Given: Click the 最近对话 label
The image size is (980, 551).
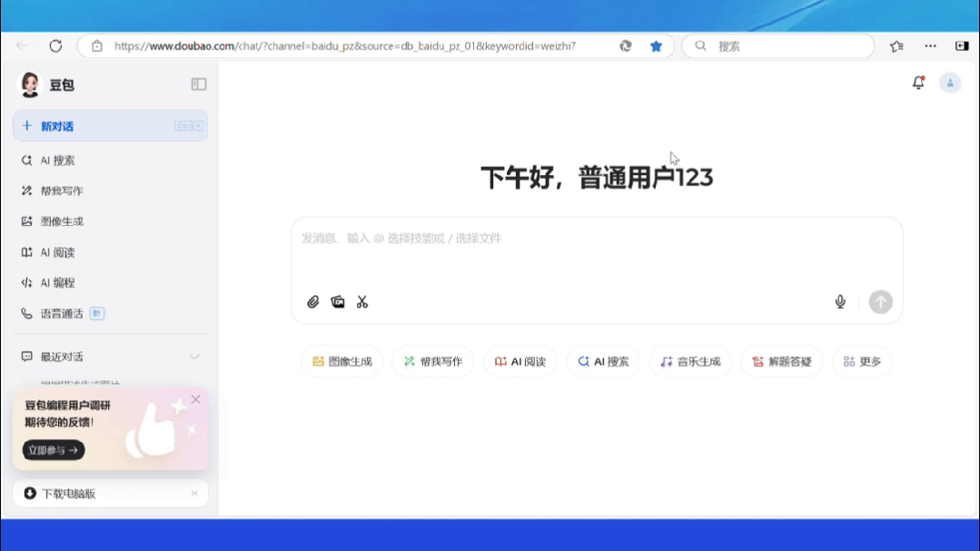Looking at the screenshot, I should tap(62, 357).
